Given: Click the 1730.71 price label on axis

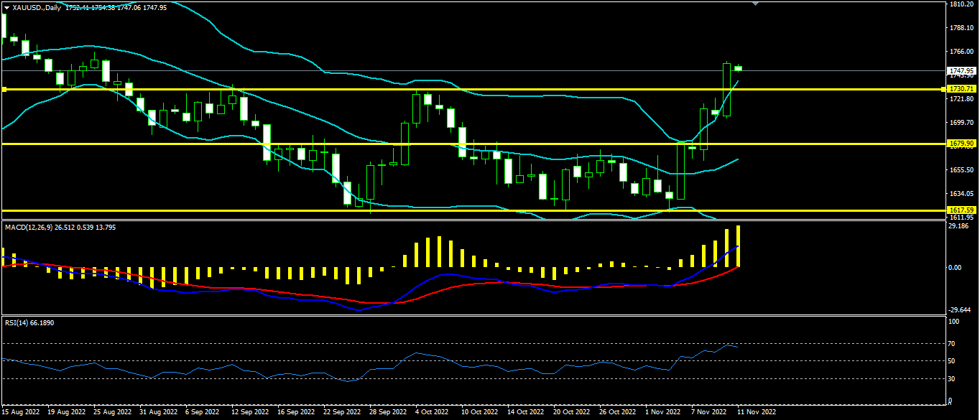Looking at the screenshot, I should point(961,89).
